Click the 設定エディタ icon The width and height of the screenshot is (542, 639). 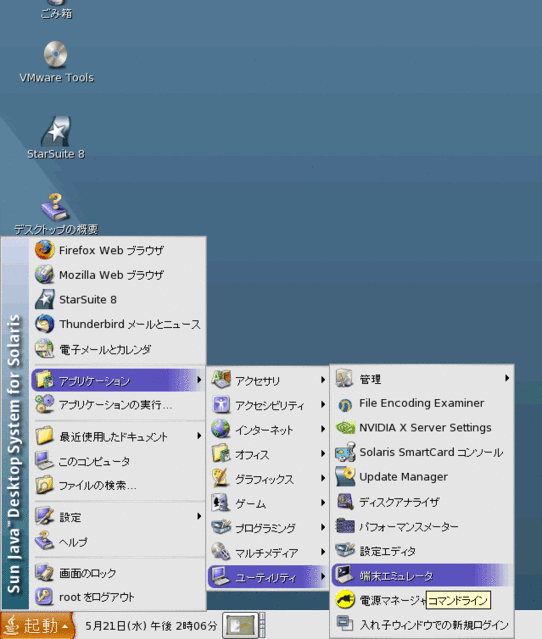(x=345, y=551)
